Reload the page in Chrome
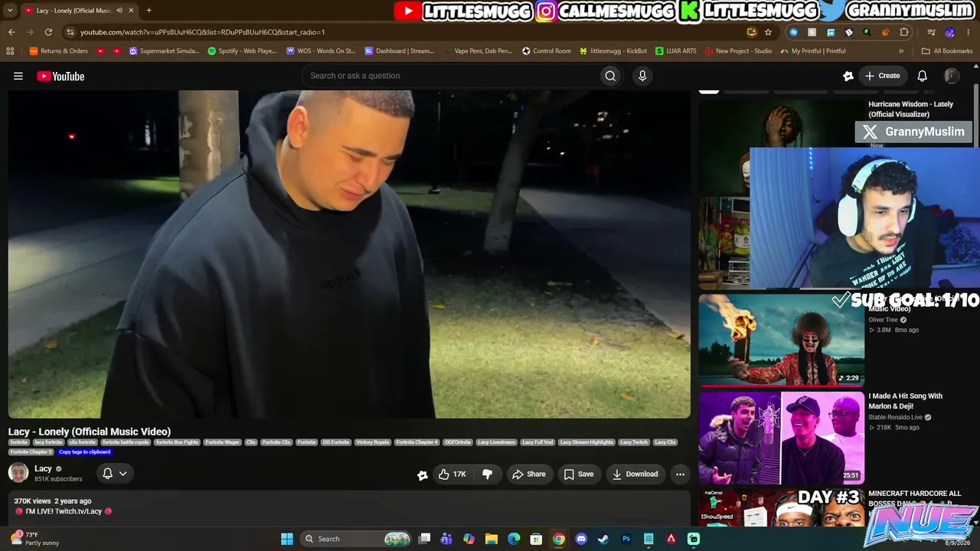This screenshot has width=980, height=551. [48, 32]
